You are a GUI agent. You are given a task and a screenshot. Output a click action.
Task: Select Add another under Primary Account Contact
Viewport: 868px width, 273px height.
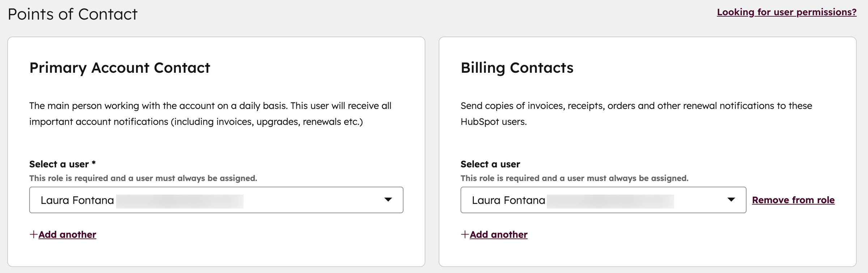point(68,234)
